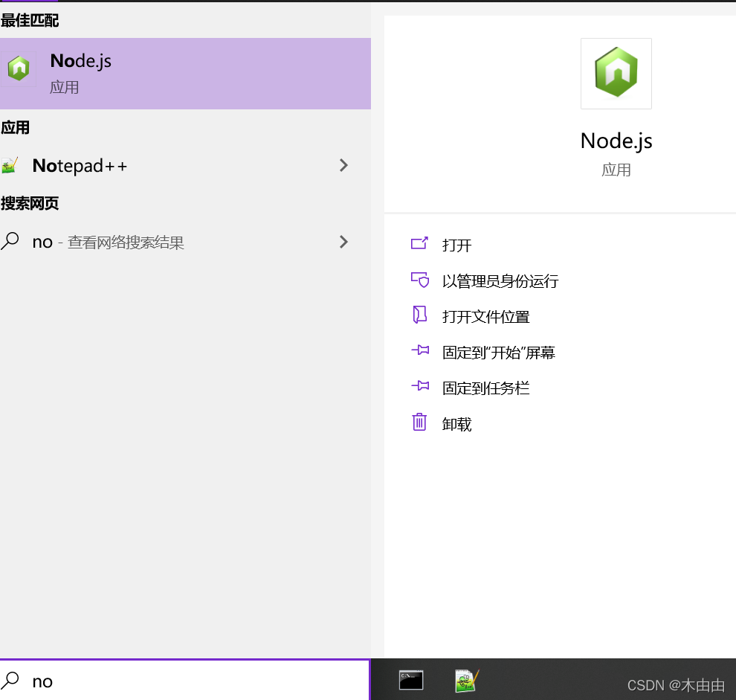Click the magnifier icon beside the web search entry
The height and width of the screenshot is (700, 736).
(16, 242)
